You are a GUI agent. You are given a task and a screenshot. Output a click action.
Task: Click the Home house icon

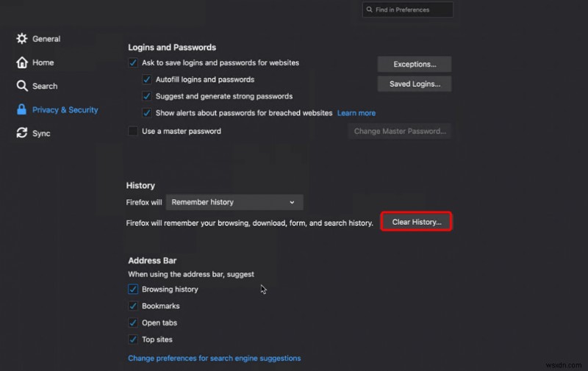click(x=22, y=62)
